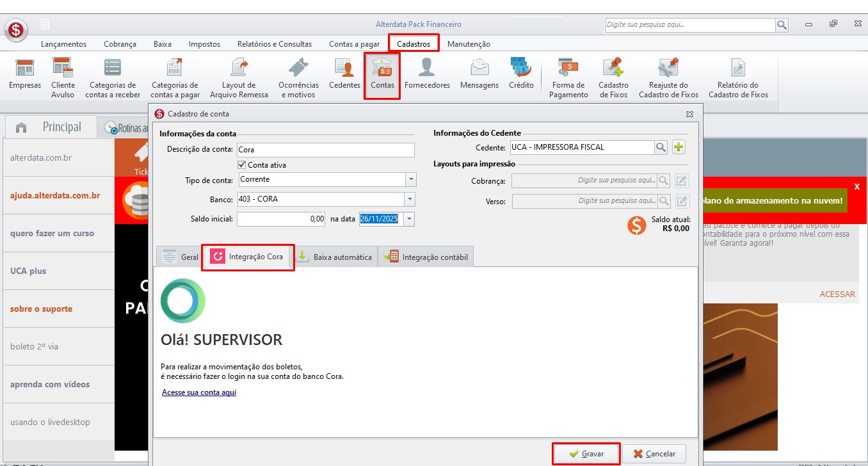Open Cliente Avulso in the ribbon
Screen dimensions: 868x466
coord(63,77)
